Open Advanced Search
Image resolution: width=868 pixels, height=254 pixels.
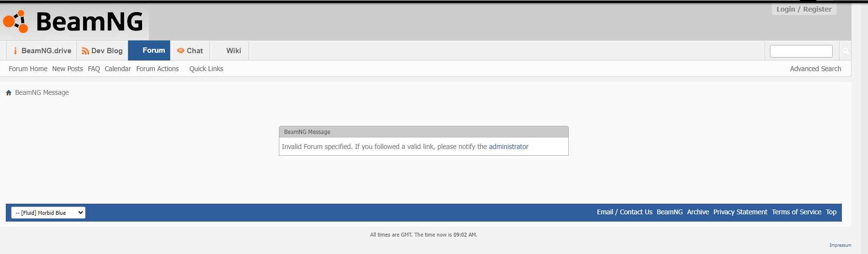815,69
